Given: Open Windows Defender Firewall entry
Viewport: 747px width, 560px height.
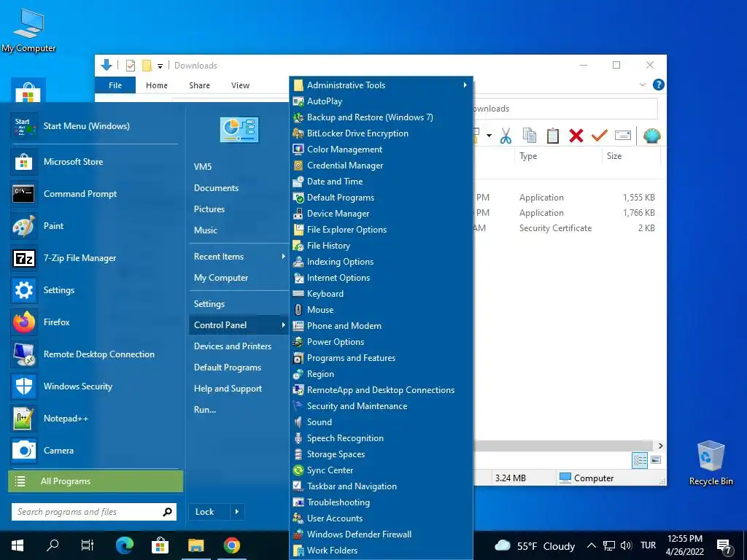Looking at the screenshot, I should [381, 534].
